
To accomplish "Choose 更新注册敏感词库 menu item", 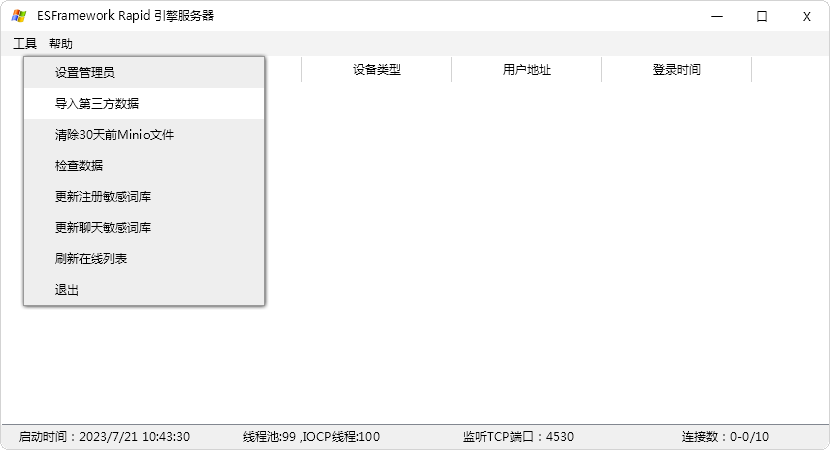I will pos(103,197).
